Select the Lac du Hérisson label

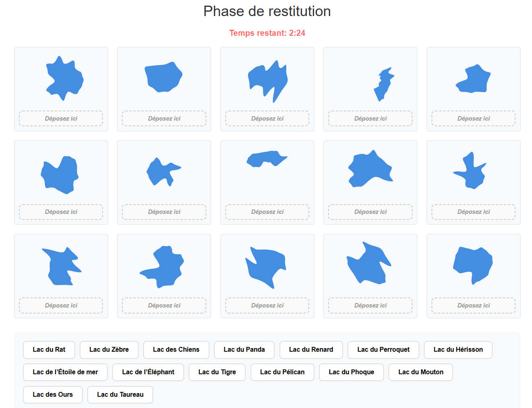tap(458, 350)
